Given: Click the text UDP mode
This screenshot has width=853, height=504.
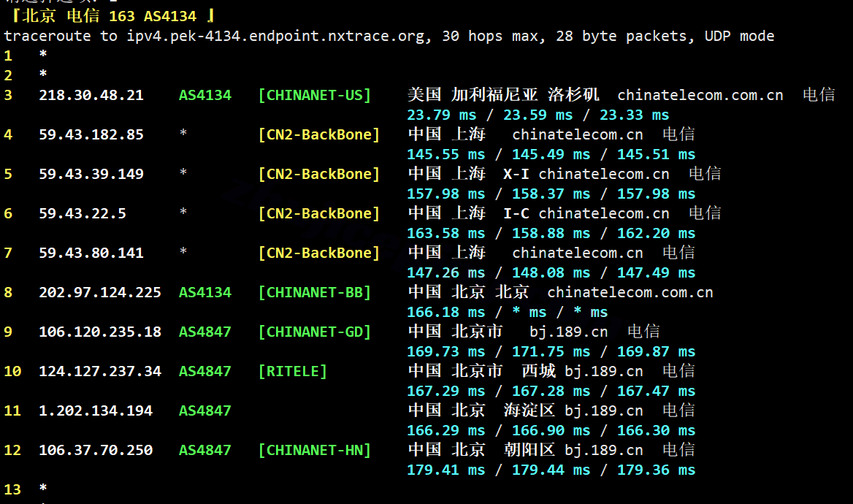Looking at the screenshot, I should (740, 37).
